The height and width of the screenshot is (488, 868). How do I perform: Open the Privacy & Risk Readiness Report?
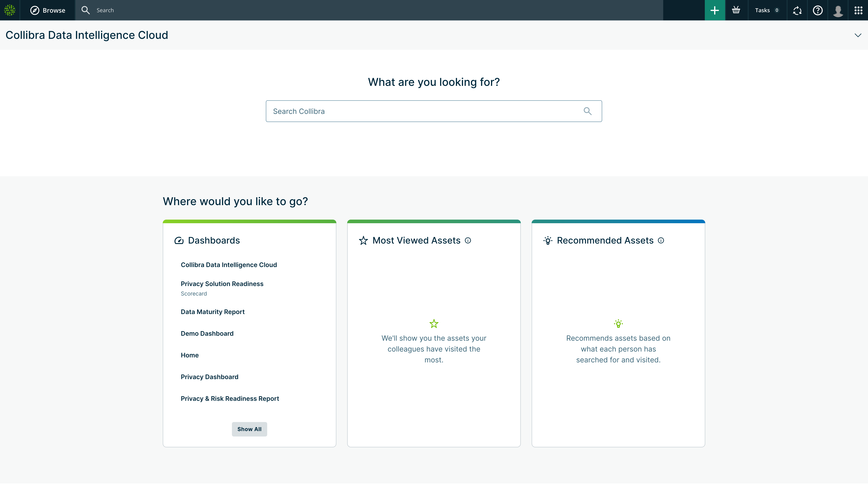click(x=230, y=398)
